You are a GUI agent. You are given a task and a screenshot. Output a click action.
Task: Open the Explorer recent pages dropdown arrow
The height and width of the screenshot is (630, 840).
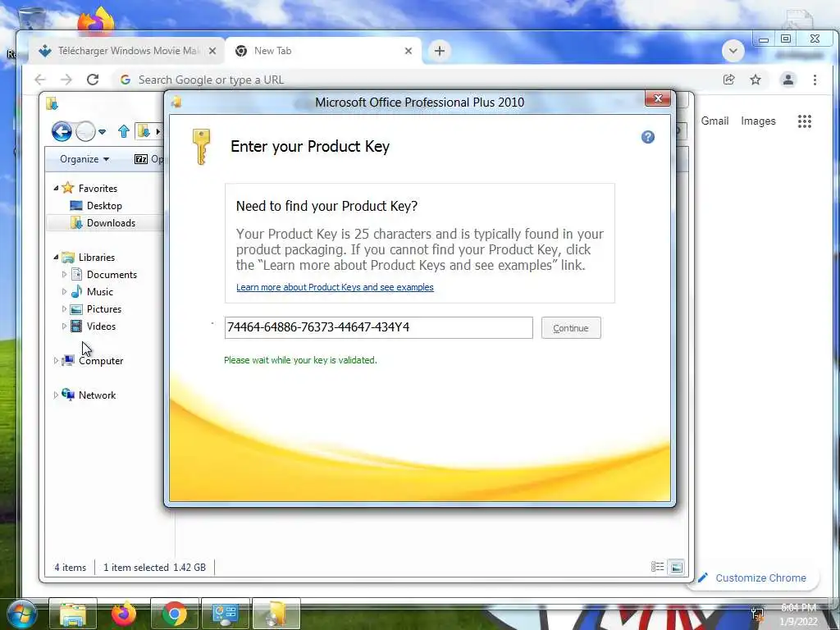(x=103, y=131)
